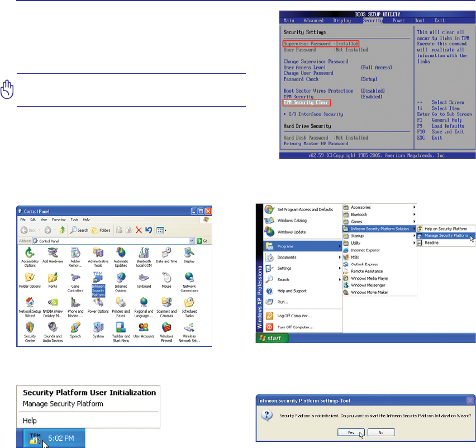Open Network Setup Wizard icon
Image resolution: width=476 pixels, height=448 pixels.
click(30, 307)
